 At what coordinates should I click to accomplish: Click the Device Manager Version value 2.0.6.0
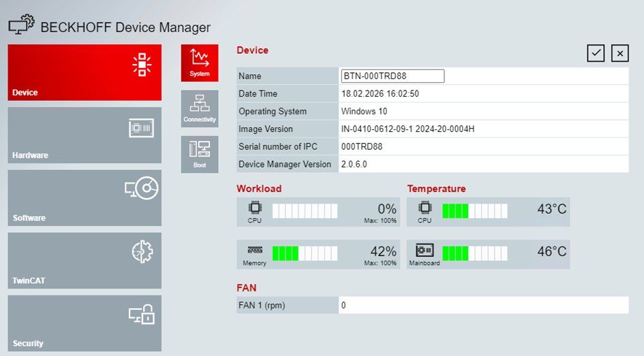tap(354, 164)
